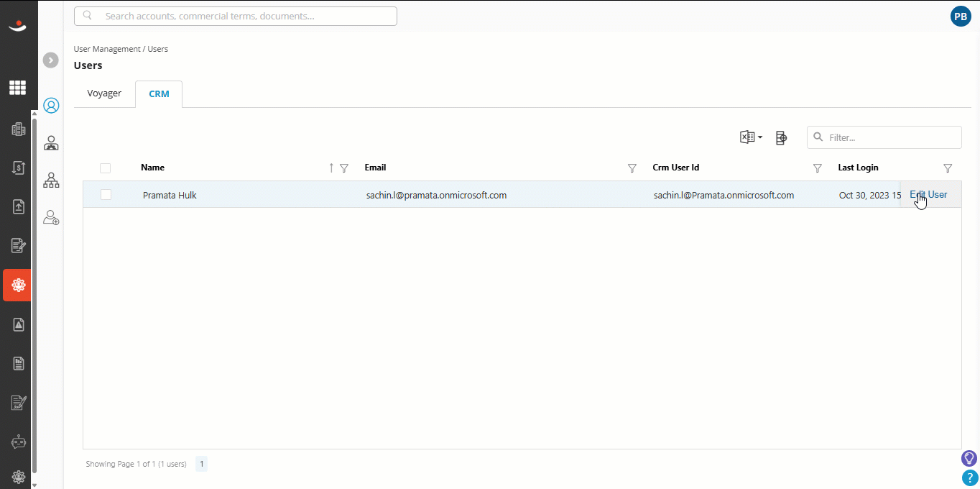Open the edit document sidebar icon

[x=19, y=246]
